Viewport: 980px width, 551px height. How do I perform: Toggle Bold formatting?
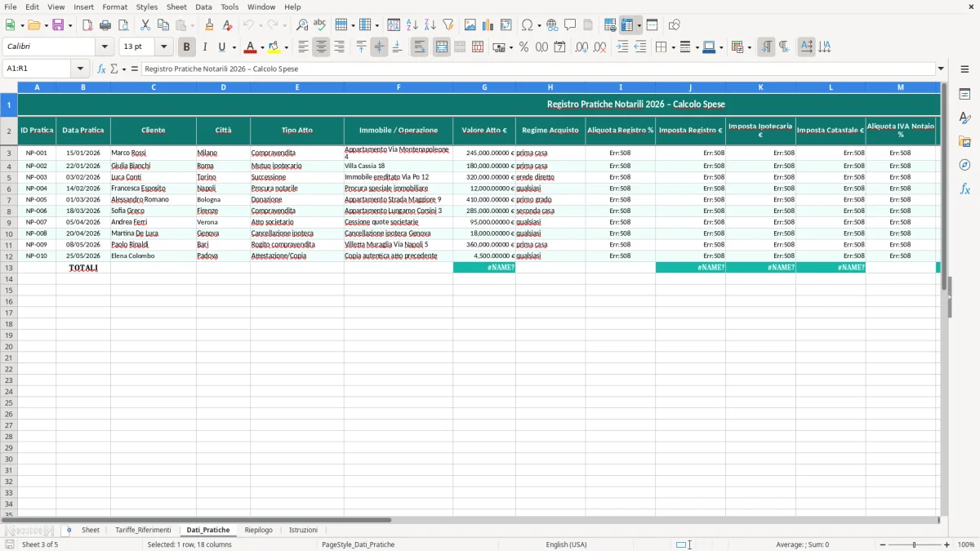point(187,47)
